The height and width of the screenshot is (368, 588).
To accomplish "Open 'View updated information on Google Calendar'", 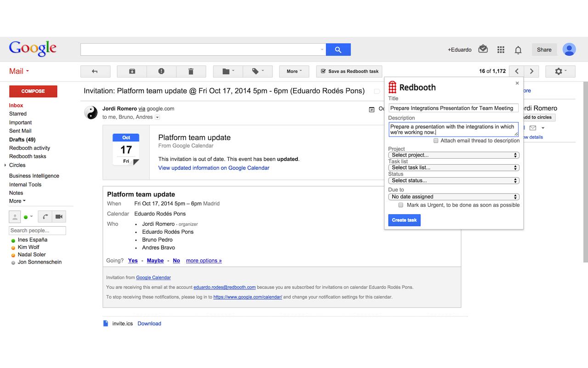I will click(x=213, y=167).
